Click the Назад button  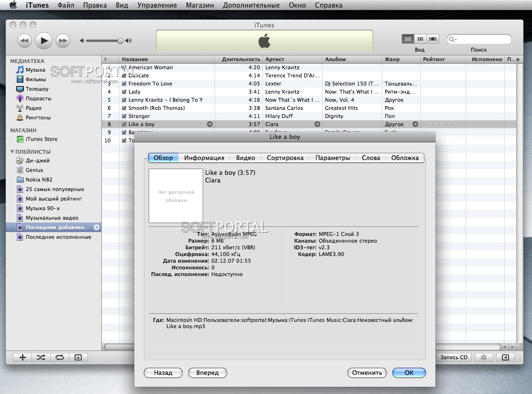click(x=163, y=373)
